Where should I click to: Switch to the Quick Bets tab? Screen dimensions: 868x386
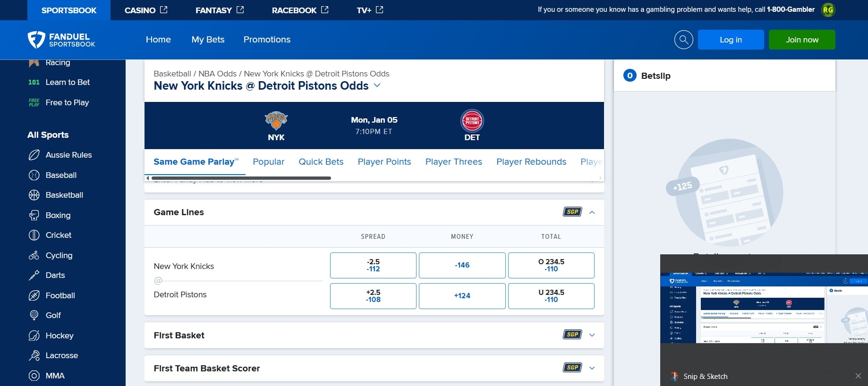[321, 161]
